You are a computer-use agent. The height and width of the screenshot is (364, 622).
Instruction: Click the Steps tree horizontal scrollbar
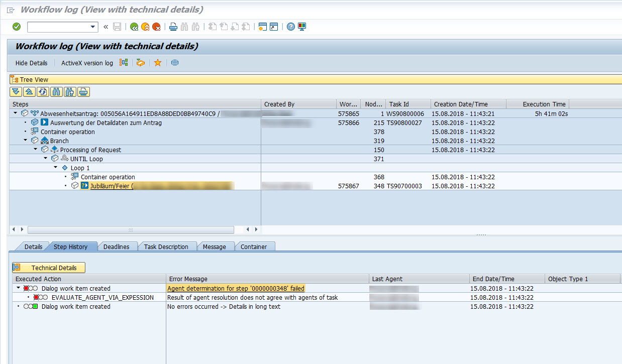pos(131,229)
